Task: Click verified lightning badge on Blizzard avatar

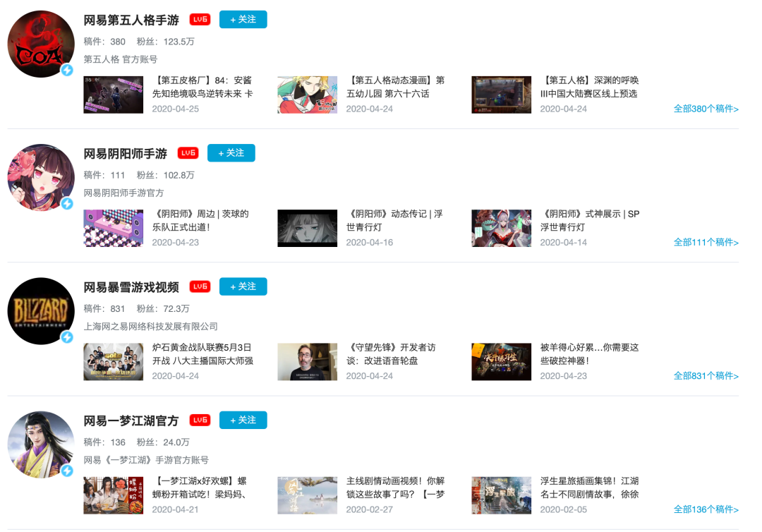Action: pyautogui.click(x=67, y=337)
